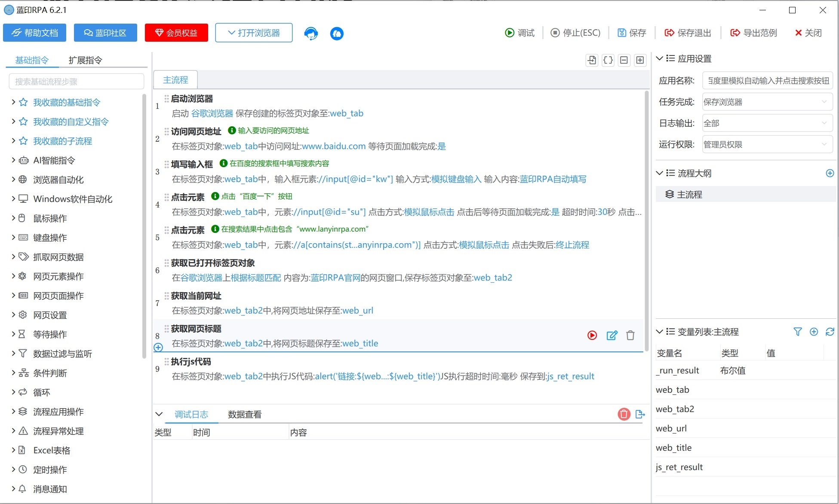
Task: Click the 键盘操作 keyboard icon
Action: click(x=23, y=238)
